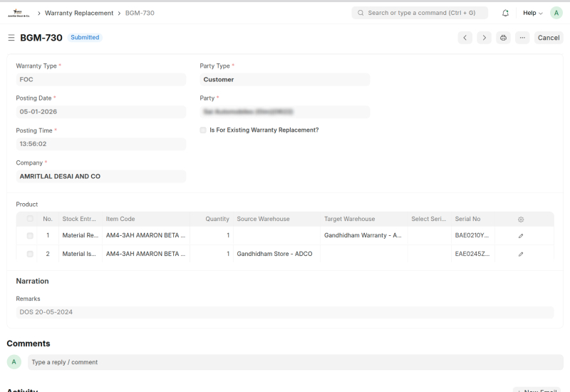Toggle the sidebar hamburger menu

click(11, 38)
